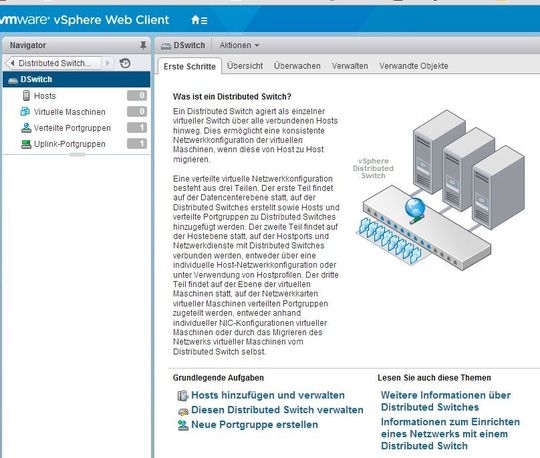
Task: Open Weitere Informationen über Distributed Switches
Action: click(446, 401)
